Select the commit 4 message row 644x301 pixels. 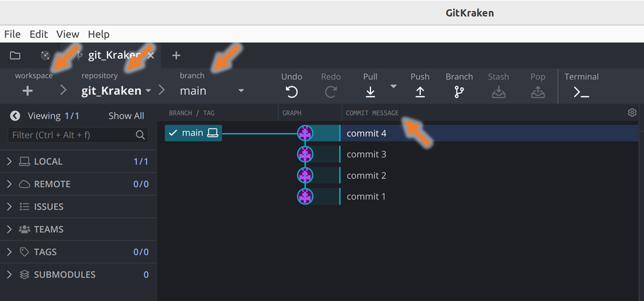pos(490,133)
